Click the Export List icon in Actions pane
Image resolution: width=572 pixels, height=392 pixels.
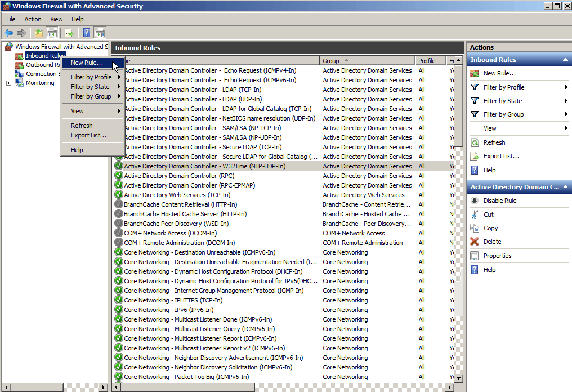click(x=475, y=156)
